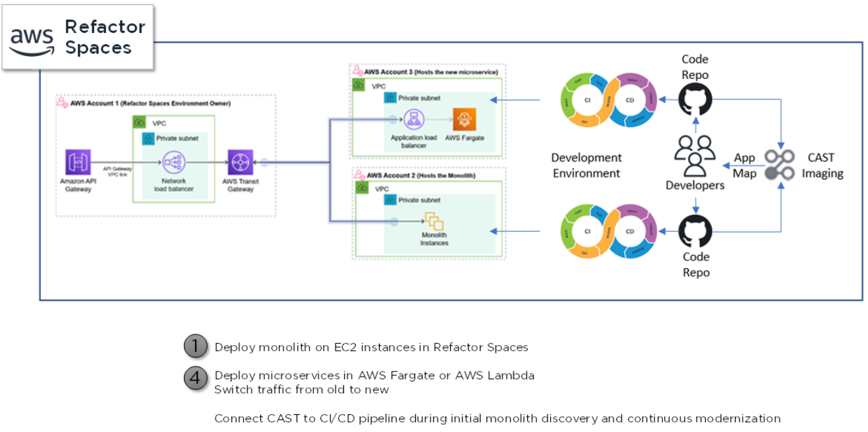The image size is (868, 432).
Task: Click 'Deploy monolith on EC2 instances in Refactor Spaces'
Action: (x=372, y=346)
